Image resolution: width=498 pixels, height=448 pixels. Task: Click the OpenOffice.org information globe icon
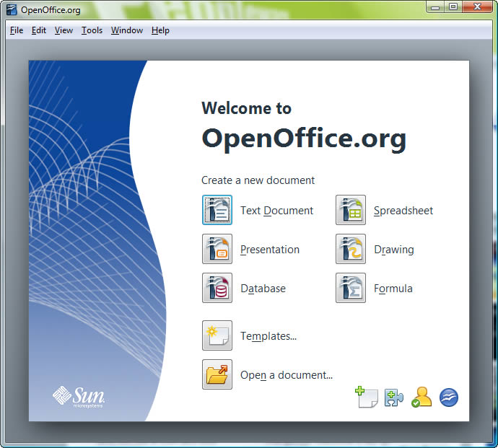(449, 398)
